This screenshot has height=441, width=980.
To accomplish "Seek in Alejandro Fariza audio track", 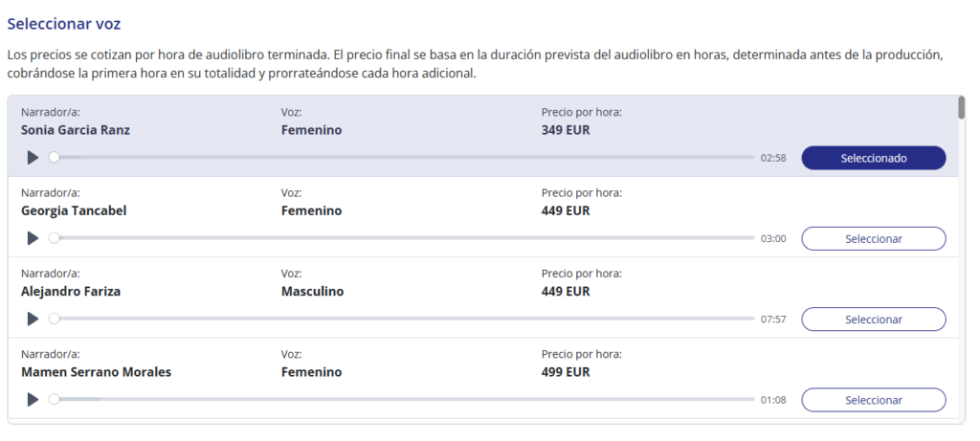I will click(402, 318).
